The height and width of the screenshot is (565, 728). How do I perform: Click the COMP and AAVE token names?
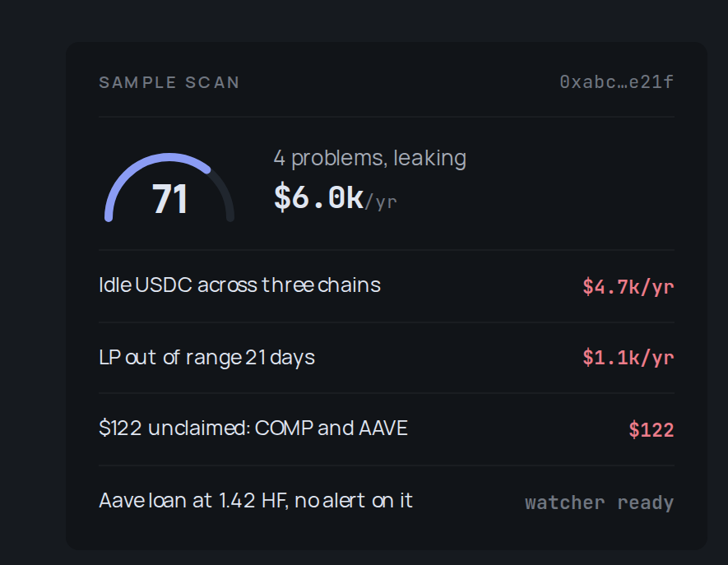331,428
